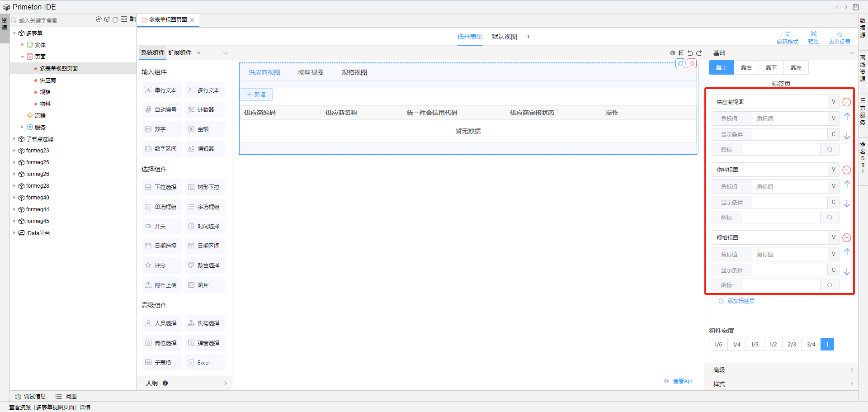Click the copy icon on tab component
Image resolution: width=868 pixels, height=412 pixels.
tap(680, 64)
